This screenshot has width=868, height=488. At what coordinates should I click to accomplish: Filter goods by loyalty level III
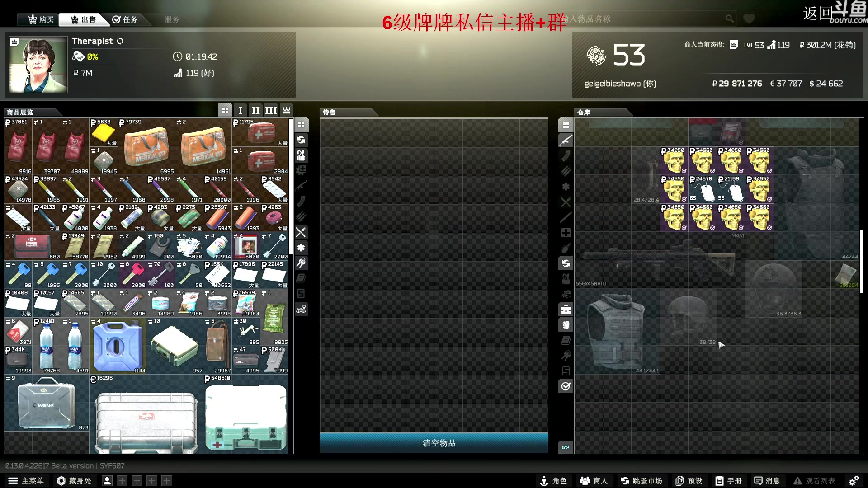coord(271,110)
